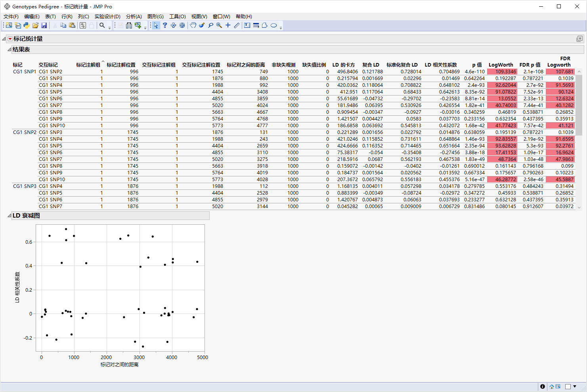This screenshot has width=587, height=392.
Task: Open the status bar dropdown arrow
Action: (575, 386)
